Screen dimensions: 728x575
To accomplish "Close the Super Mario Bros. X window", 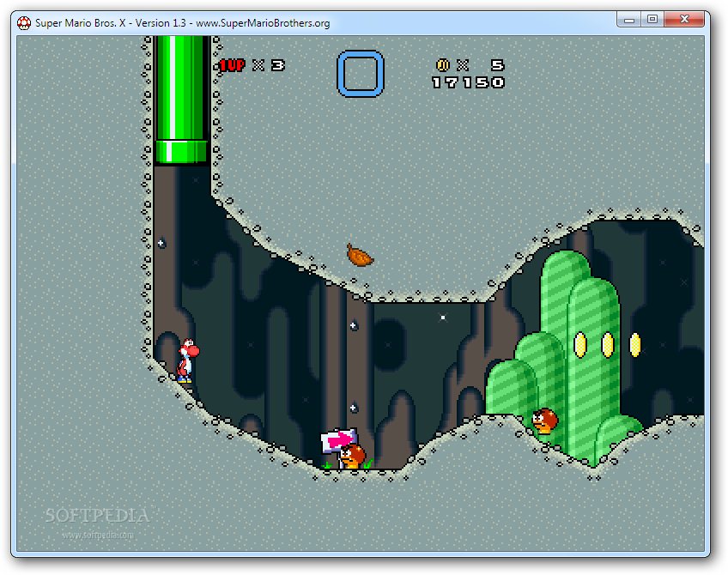I will pyautogui.click(x=684, y=20).
